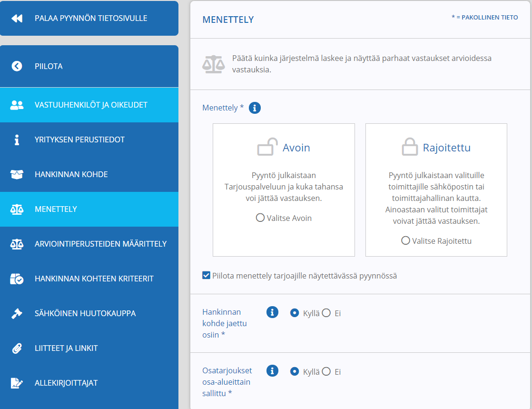
Task: Choose Ei for Hankinnan kohde jaettu osiin
Action: pos(326,313)
